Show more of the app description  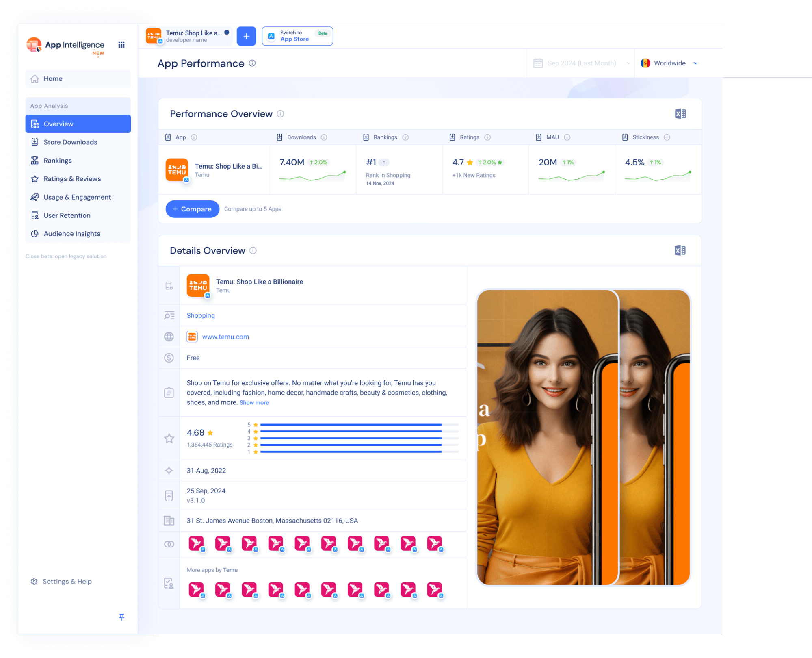tap(254, 402)
